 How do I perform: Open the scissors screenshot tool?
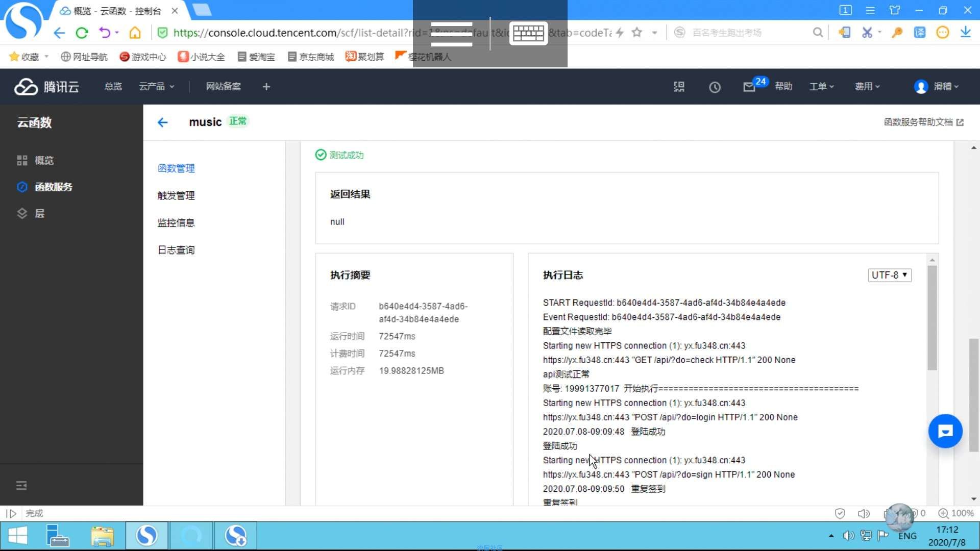coord(867,33)
